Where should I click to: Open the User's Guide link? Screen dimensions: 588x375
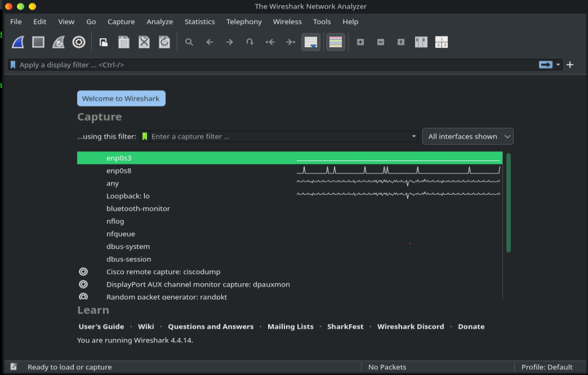coord(101,327)
